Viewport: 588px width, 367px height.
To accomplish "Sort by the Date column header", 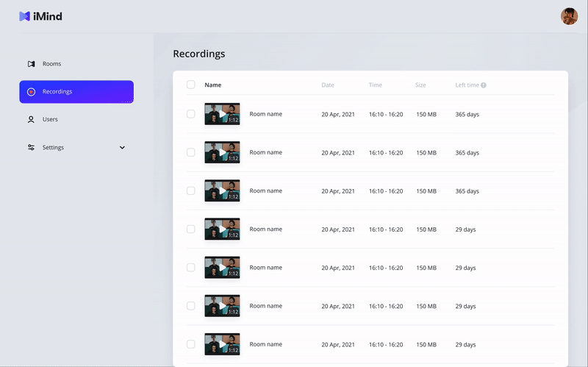I will click(x=327, y=85).
